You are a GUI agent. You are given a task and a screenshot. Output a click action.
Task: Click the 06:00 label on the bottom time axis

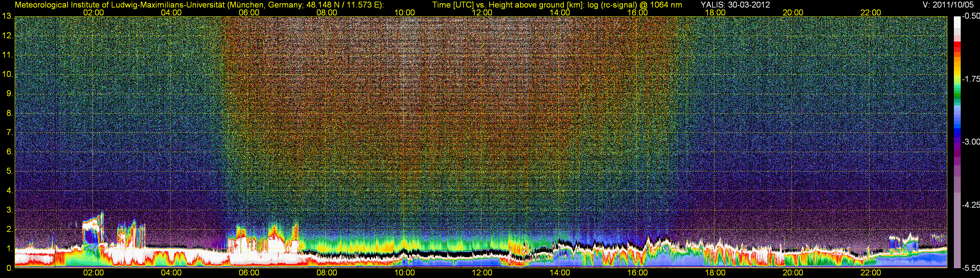249,273
